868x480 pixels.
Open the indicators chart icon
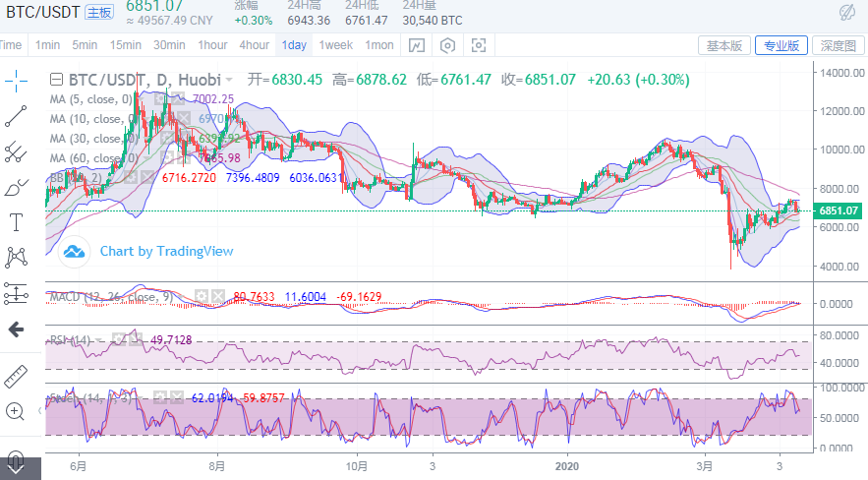[416, 45]
